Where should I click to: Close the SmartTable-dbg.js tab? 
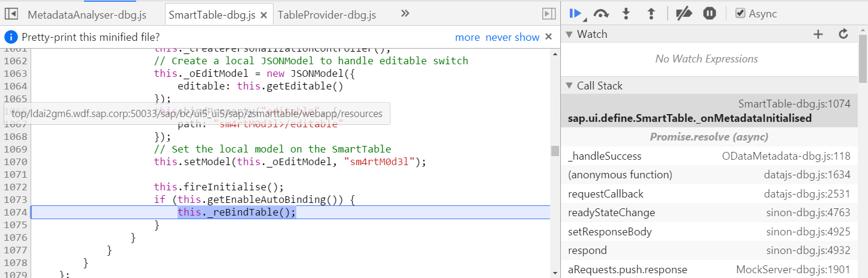tap(264, 14)
